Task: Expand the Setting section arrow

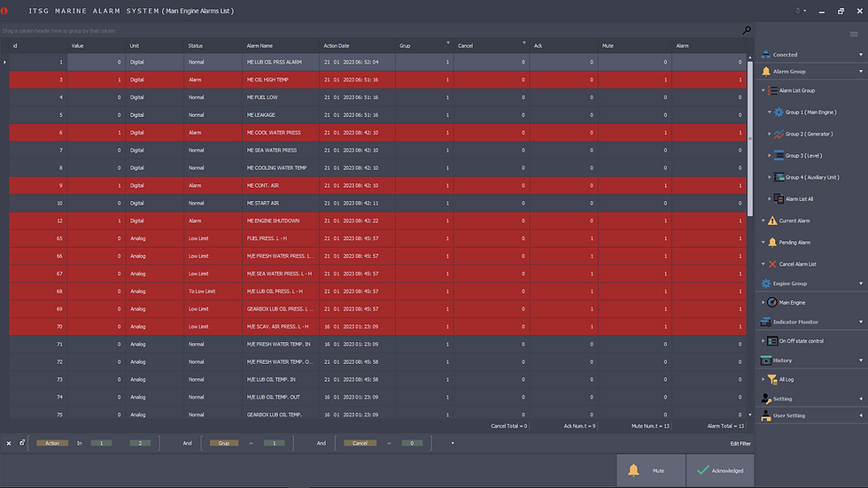Action: click(x=860, y=399)
